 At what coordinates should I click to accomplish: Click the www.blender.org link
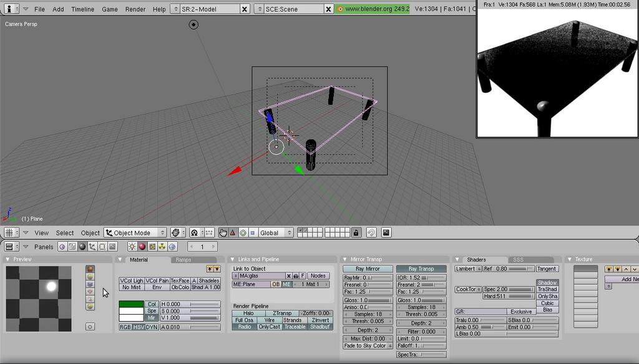[x=373, y=9]
